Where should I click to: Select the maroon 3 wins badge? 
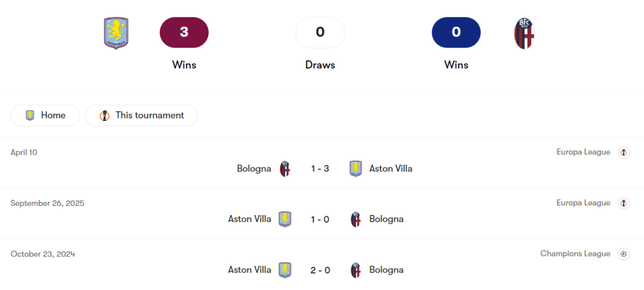click(x=184, y=32)
